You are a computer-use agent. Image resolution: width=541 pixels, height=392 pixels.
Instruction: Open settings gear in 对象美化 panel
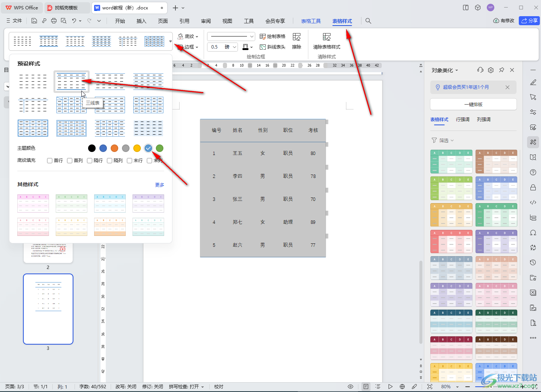click(x=491, y=70)
